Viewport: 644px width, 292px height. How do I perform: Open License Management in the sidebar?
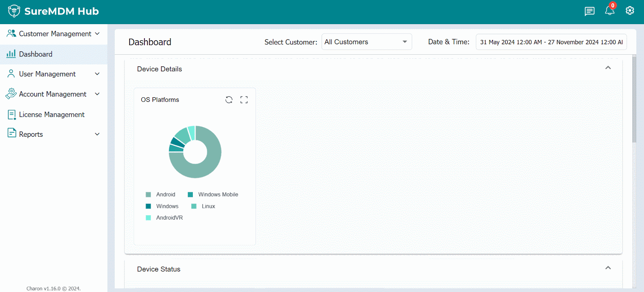coord(54,115)
